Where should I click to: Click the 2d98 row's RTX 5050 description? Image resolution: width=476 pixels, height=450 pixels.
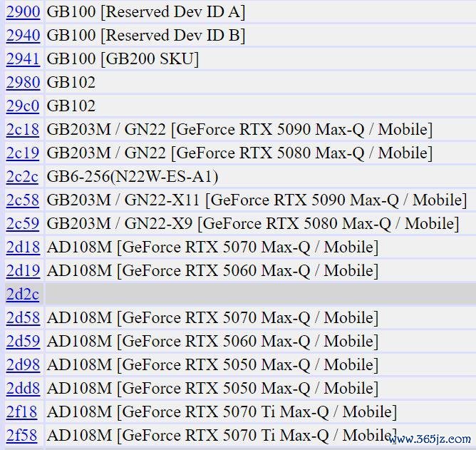(x=213, y=364)
